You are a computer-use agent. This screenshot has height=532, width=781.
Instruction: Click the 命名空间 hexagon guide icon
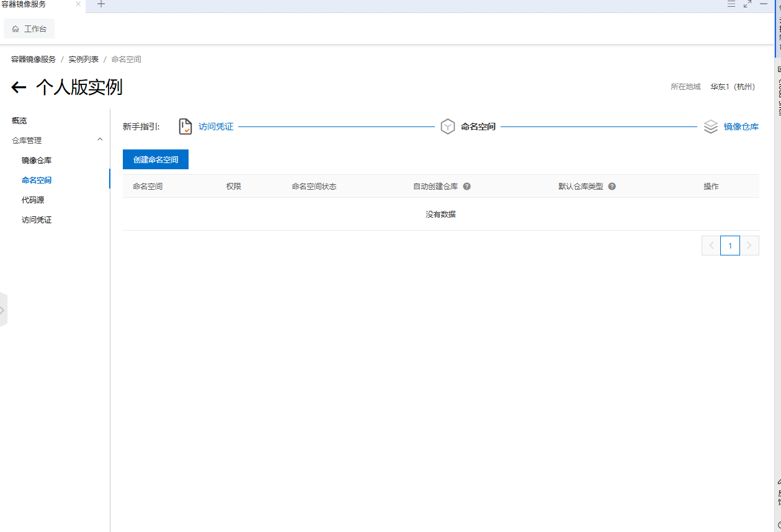[x=447, y=126]
